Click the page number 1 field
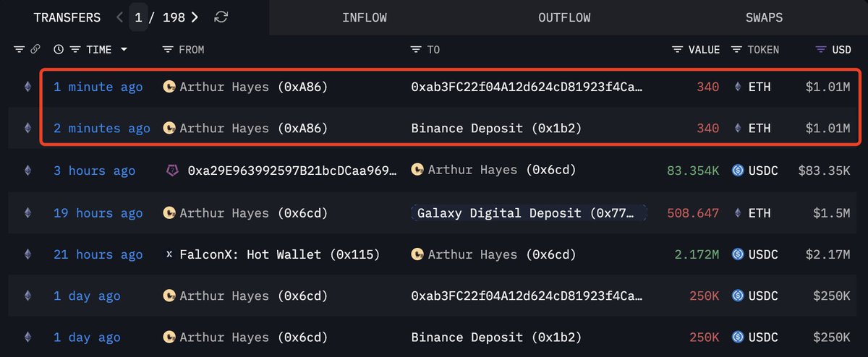 (138, 17)
